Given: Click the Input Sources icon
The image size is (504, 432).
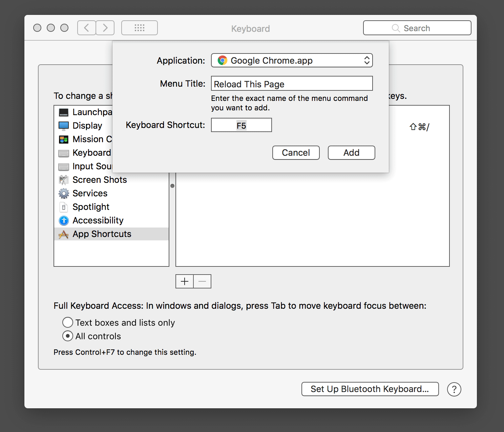Looking at the screenshot, I should (64, 167).
